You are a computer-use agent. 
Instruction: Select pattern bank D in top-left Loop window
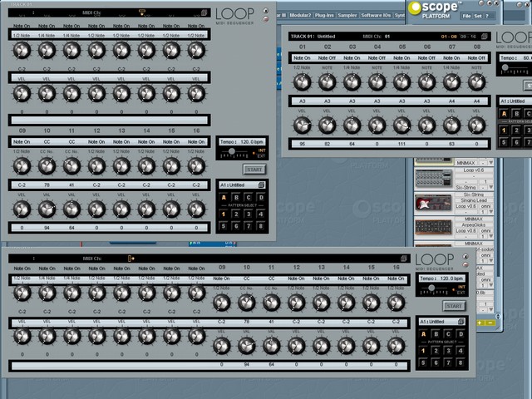click(x=261, y=198)
